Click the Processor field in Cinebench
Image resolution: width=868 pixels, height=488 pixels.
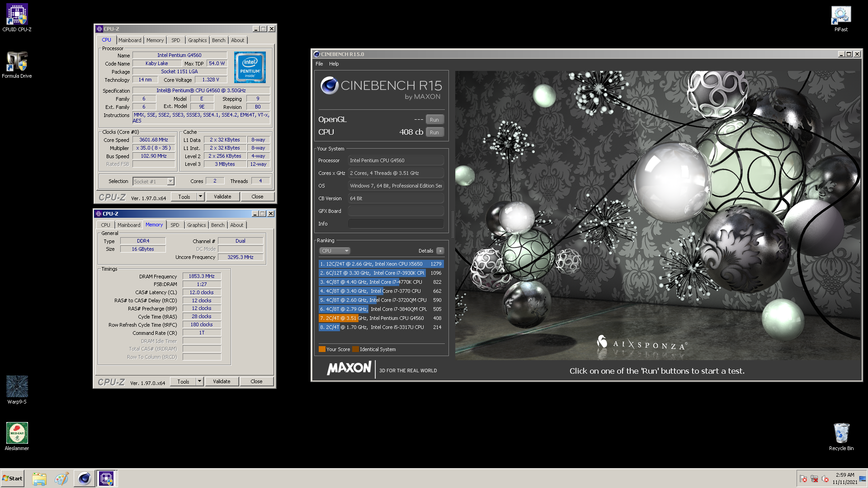click(396, 160)
